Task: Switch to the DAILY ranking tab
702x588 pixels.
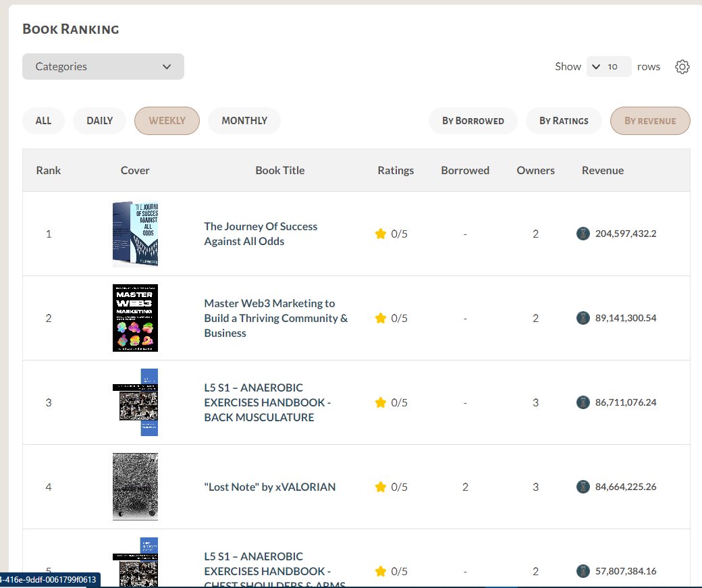Action: (x=99, y=120)
